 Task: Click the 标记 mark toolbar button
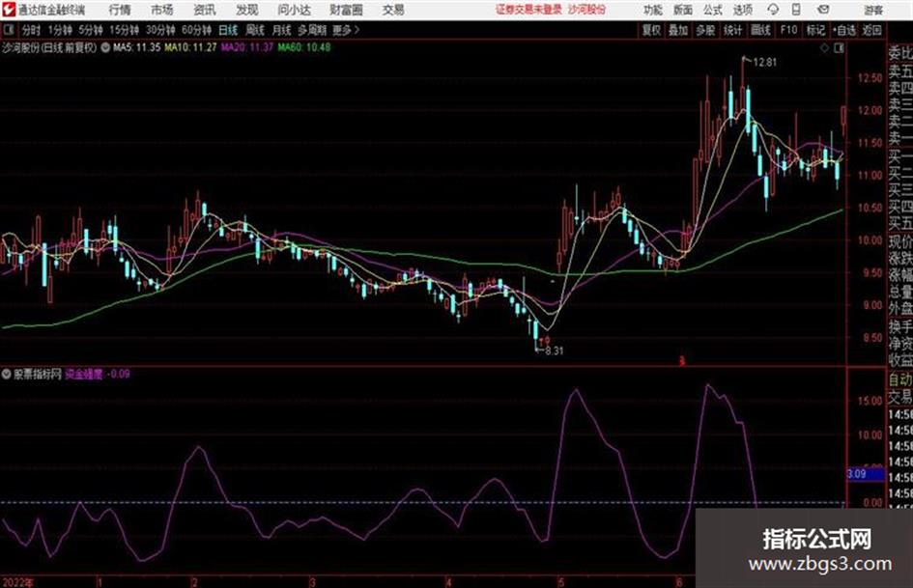[815, 30]
